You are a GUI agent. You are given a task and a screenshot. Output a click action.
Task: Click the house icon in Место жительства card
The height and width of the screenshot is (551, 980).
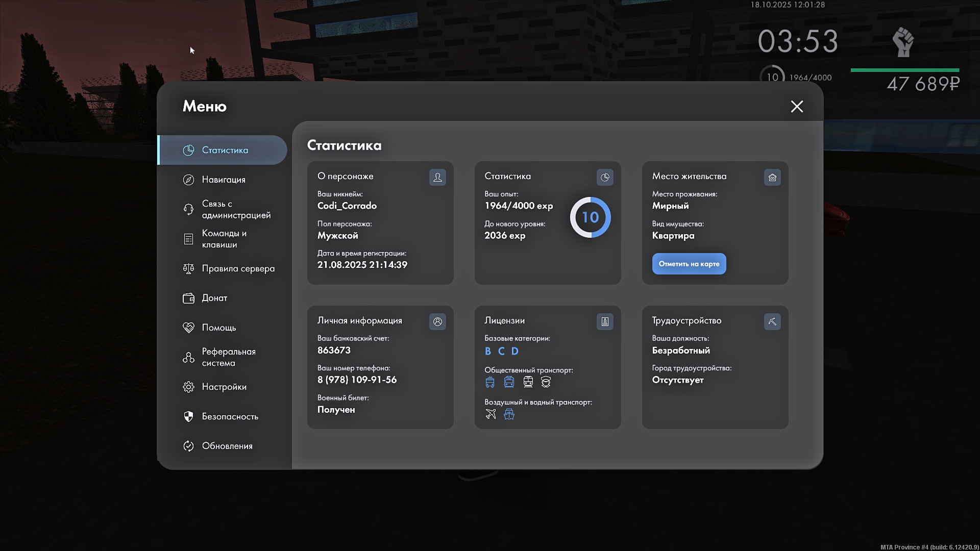coord(772,177)
